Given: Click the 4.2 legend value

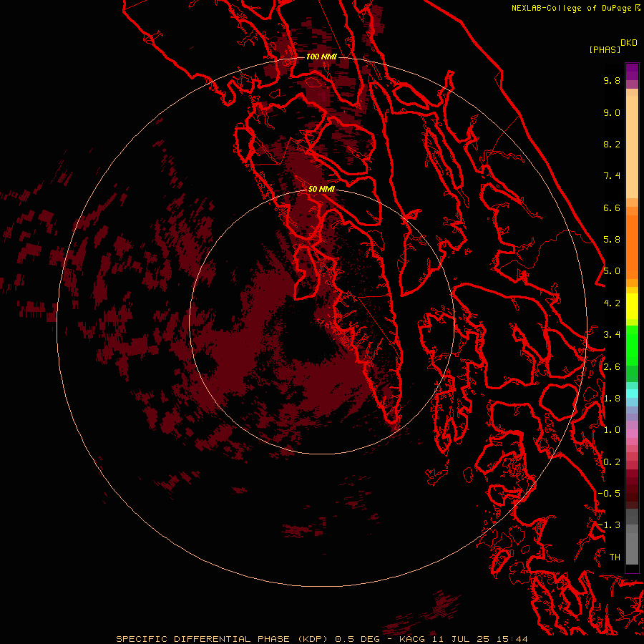Looking at the screenshot, I should 612,303.
